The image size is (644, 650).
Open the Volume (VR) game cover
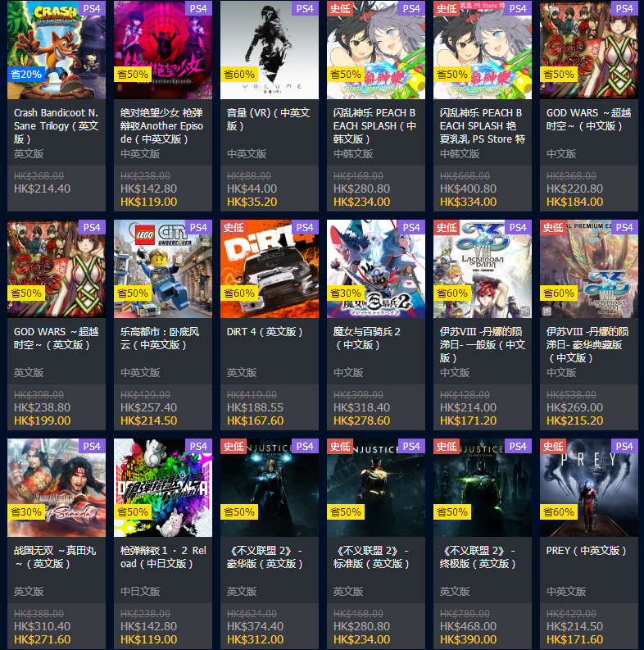coord(270,50)
